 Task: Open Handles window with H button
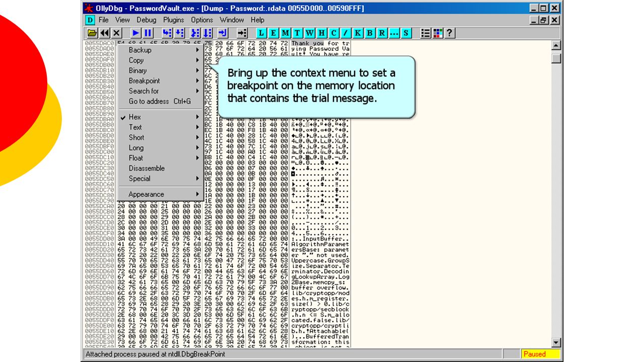[x=321, y=33]
